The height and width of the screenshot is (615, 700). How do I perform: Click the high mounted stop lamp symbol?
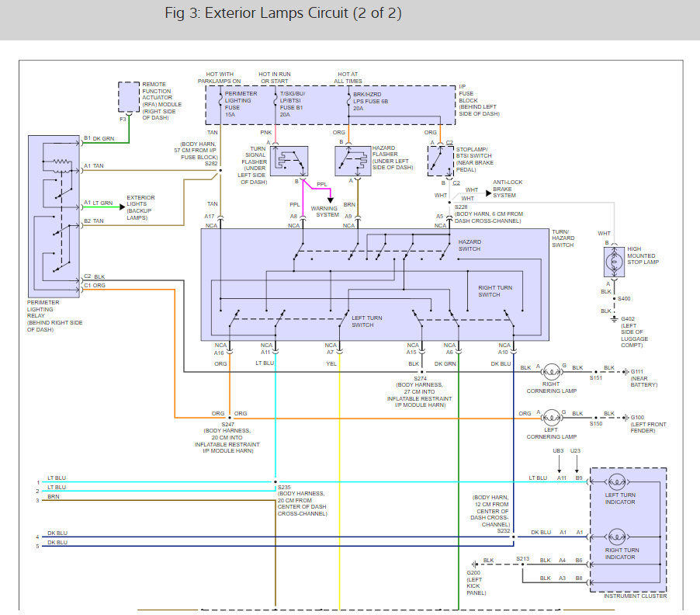coord(614,262)
